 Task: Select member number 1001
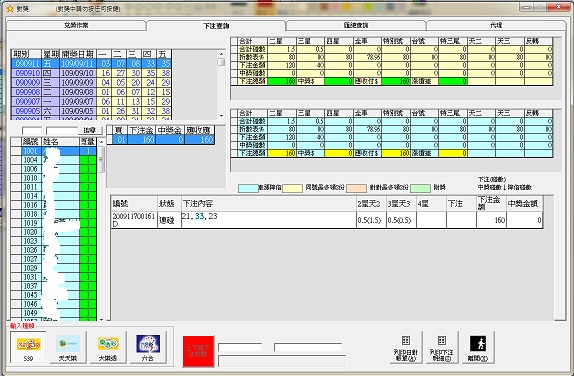coord(30,151)
